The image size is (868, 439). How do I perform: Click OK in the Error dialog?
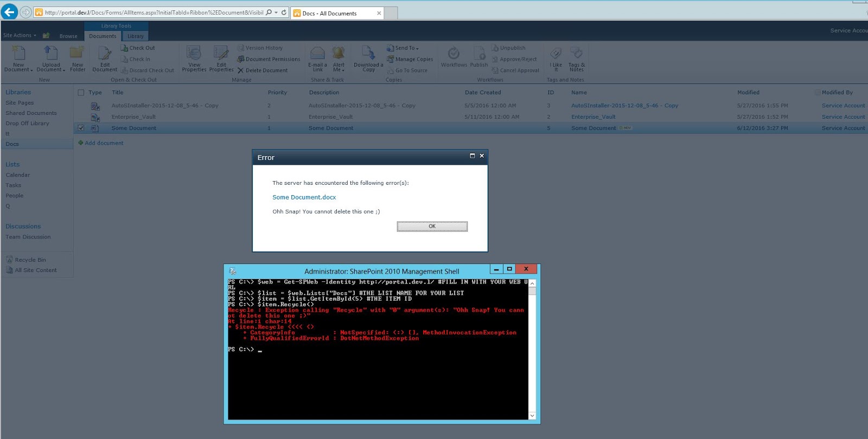[432, 227]
